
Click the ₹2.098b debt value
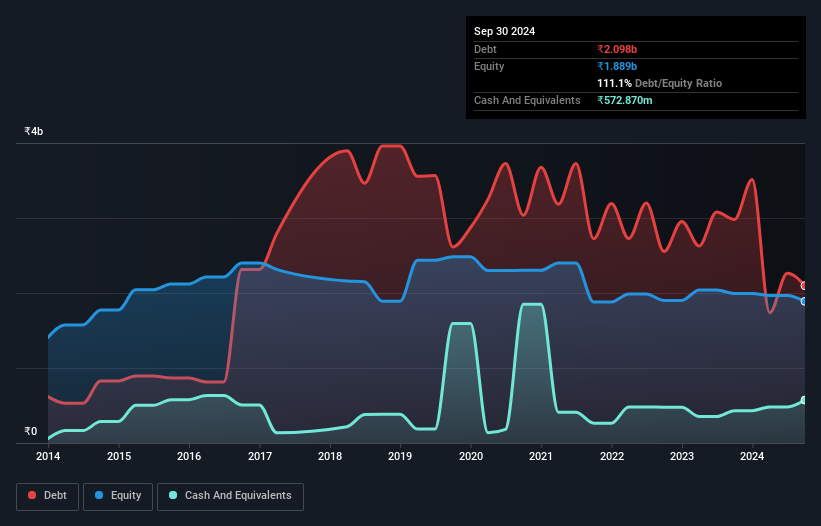(x=617, y=49)
